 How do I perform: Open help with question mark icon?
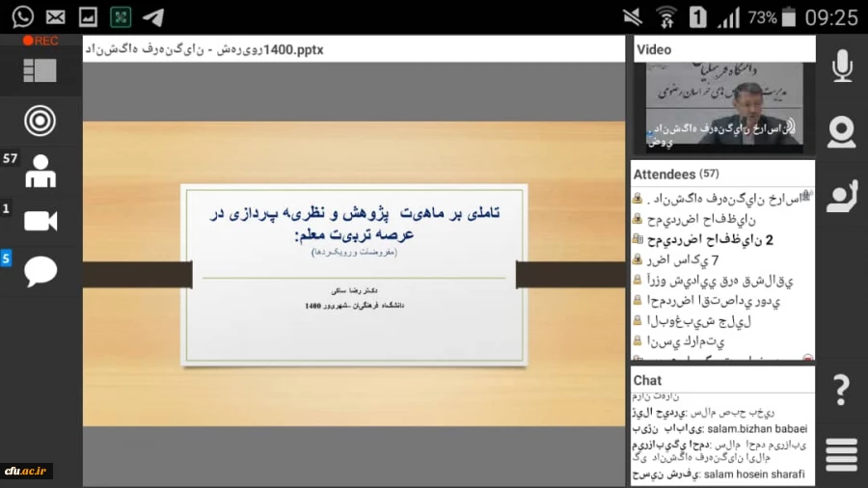click(841, 390)
